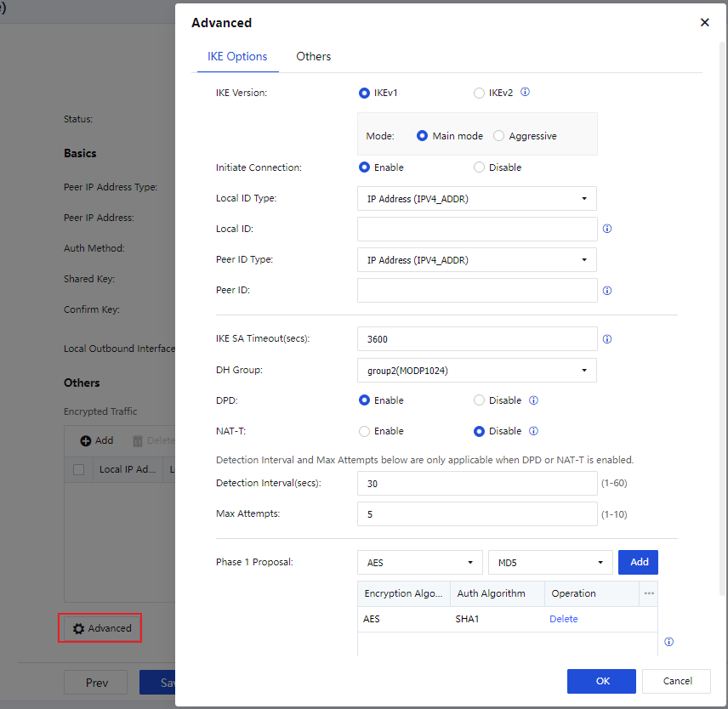
Task: Click info icon beside IKE SA Timeout
Action: [607, 339]
